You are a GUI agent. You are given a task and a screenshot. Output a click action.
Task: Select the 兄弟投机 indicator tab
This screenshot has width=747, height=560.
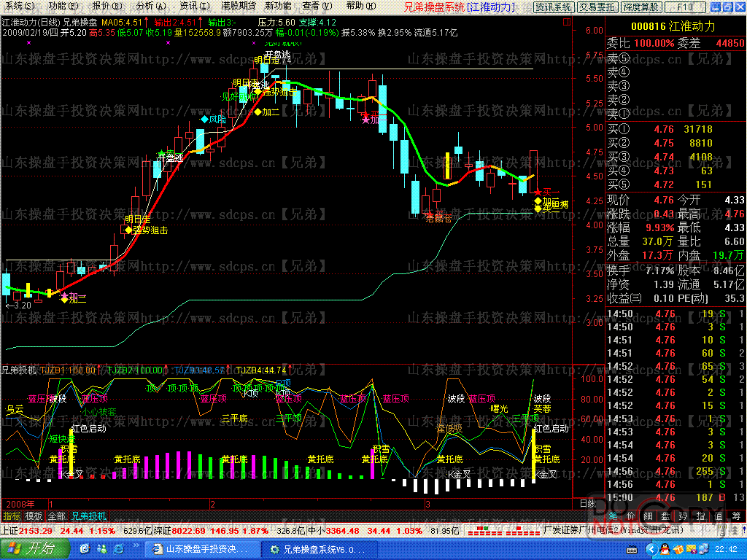pos(89,516)
